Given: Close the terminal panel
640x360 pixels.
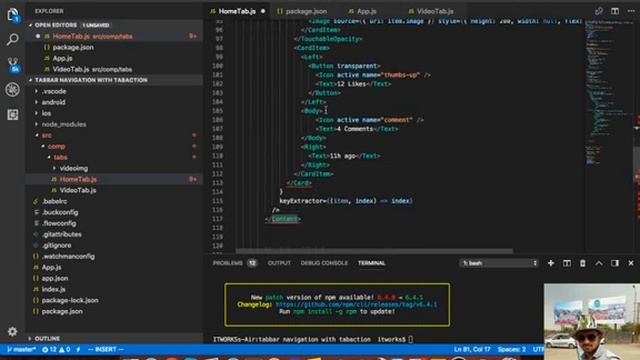Looking at the screenshot, I should tap(631, 263).
